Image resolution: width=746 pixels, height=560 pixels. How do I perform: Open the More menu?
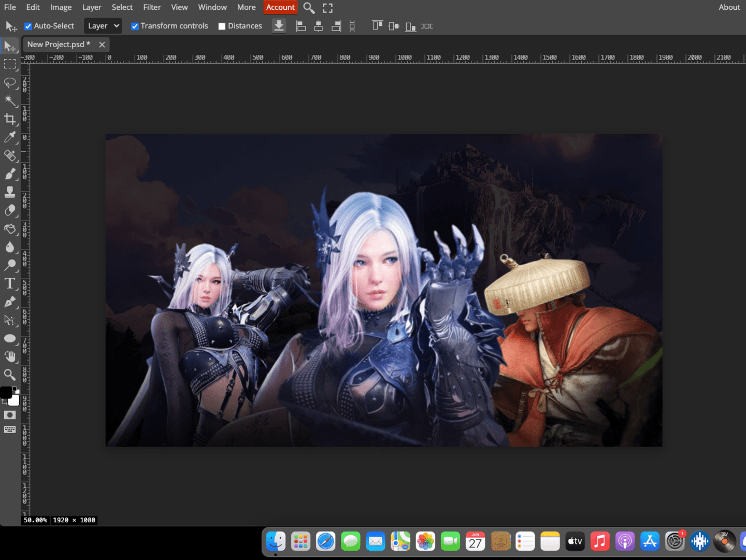(247, 7)
